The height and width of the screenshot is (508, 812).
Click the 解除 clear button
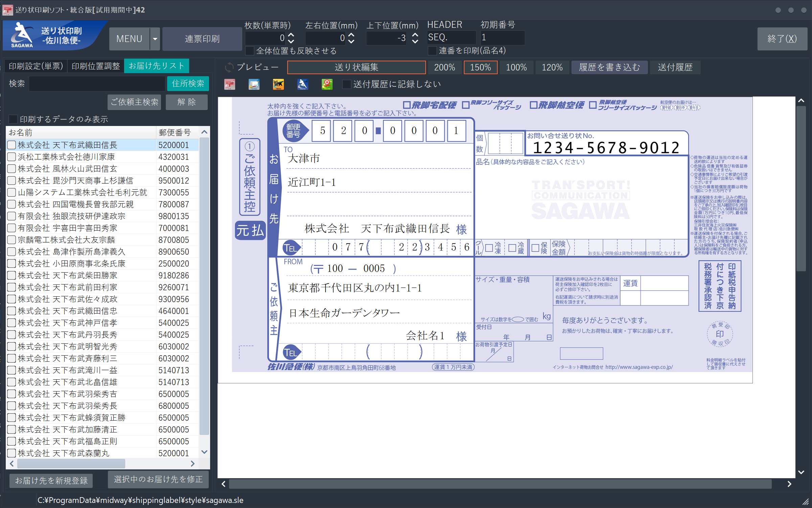click(x=186, y=102)
